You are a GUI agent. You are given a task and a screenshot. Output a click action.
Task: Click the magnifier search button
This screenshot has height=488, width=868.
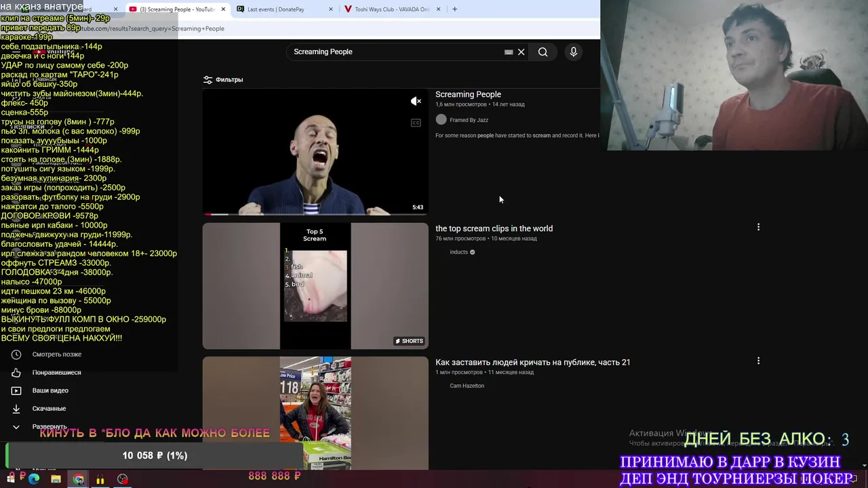point(542,52)
